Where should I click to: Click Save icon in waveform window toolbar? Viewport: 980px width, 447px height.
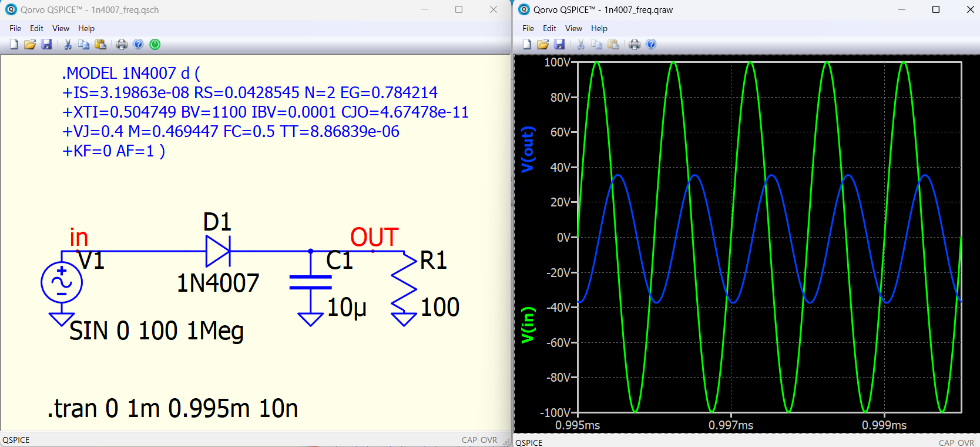559,44
